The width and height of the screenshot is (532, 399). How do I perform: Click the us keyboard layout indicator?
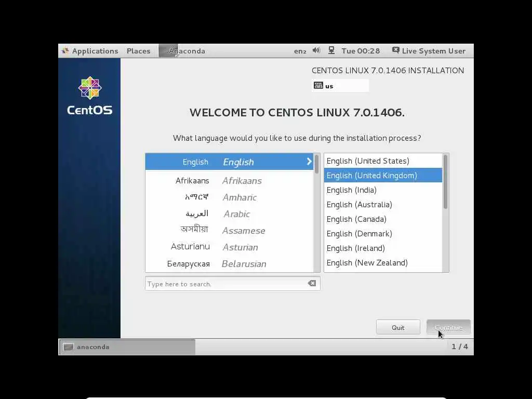tap(340, 86)
